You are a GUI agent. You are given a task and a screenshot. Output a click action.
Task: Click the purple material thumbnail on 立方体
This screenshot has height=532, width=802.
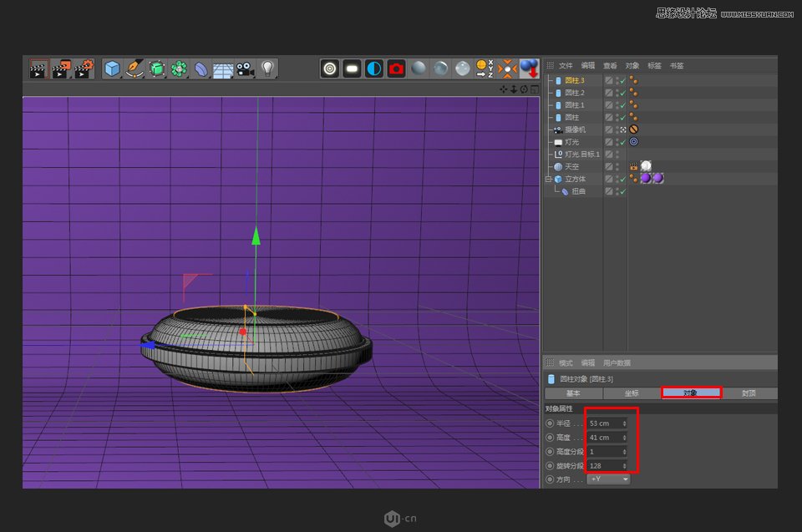[x=646, y=178]
